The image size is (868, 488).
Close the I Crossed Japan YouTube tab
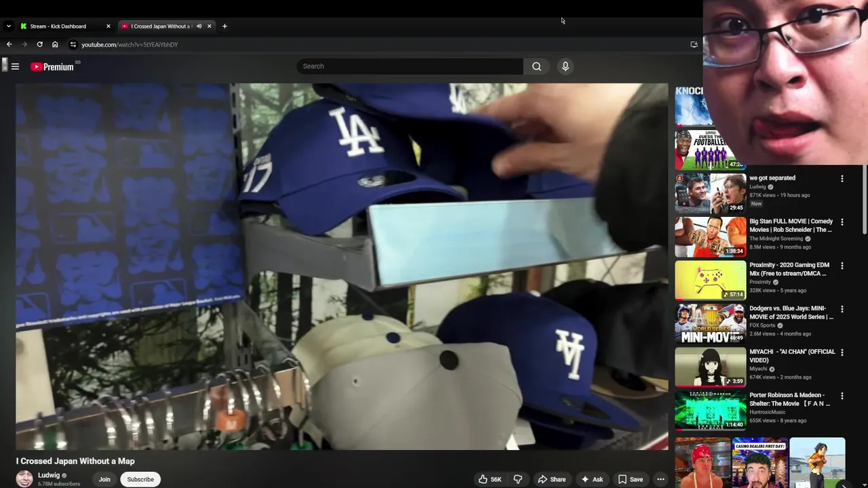coord(210,26)
